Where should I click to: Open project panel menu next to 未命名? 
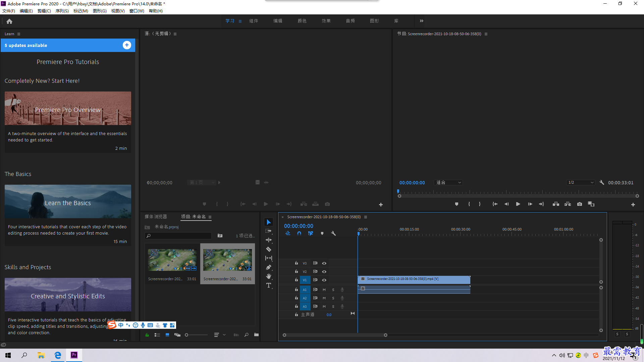pos(210,217)
